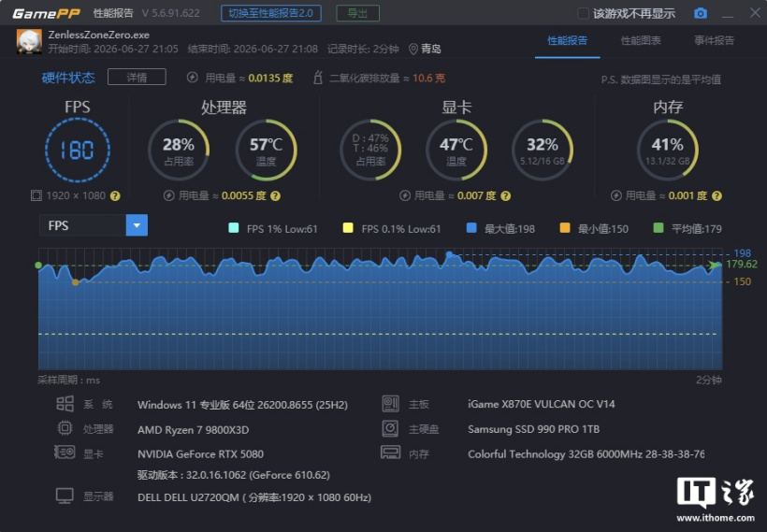Click the text NVIDIA GeForce RTX 5080

click(200, 454)
